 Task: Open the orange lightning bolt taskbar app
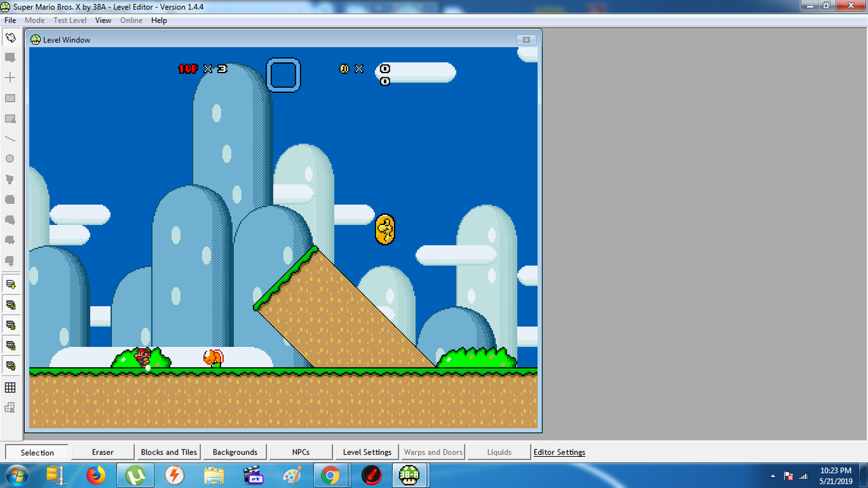tap(175, 476)
